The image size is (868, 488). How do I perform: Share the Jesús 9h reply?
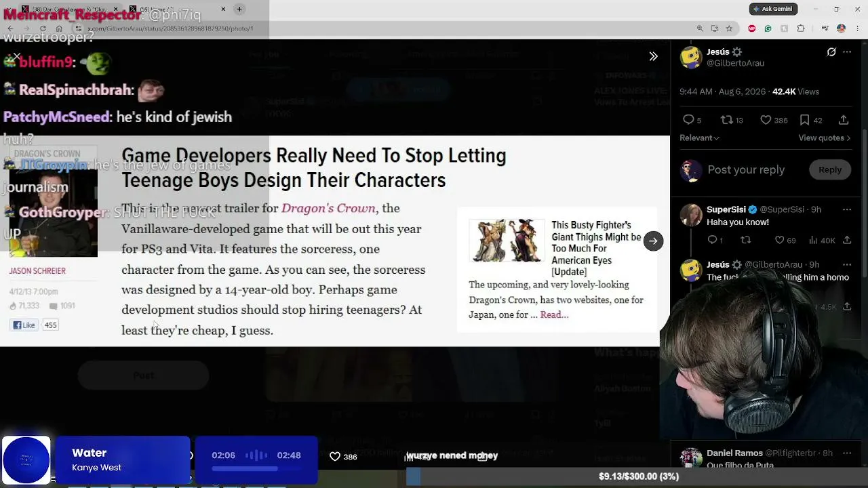847,307
